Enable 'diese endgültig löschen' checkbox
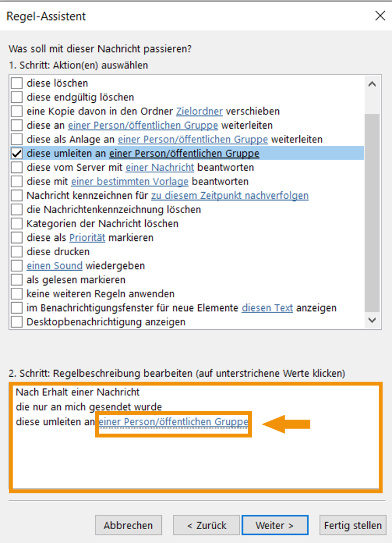This screenshot has width=392, height=543. point(17,97)
